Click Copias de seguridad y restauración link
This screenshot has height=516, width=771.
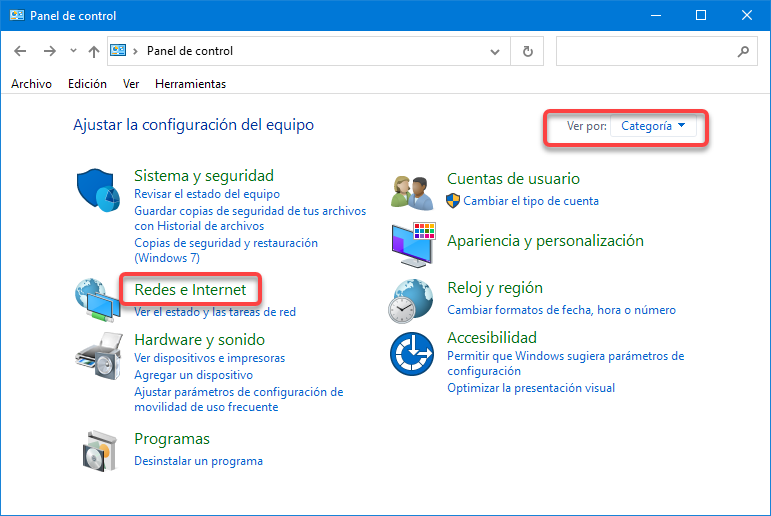tap(226, 250)
